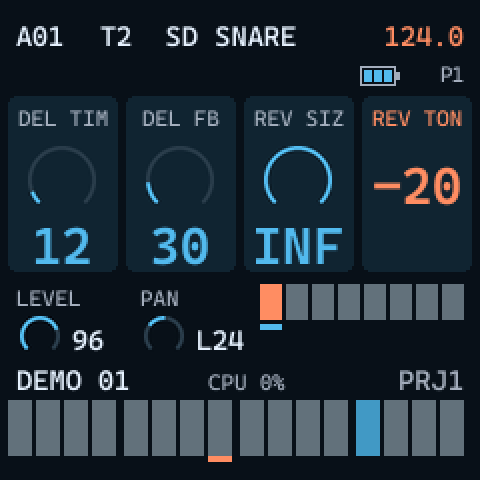Click the DEL TIM label
This screenshot has height=480, width=480.
click(63, 118)
